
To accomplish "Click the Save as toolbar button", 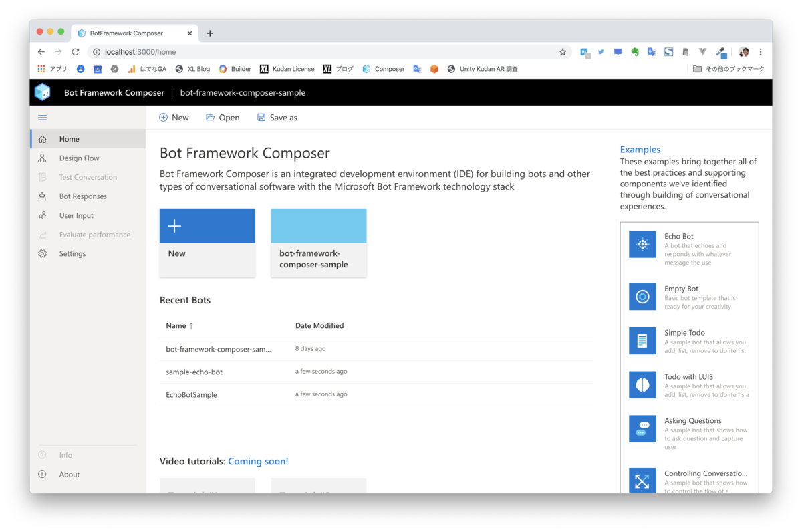I will pos(277,118).
